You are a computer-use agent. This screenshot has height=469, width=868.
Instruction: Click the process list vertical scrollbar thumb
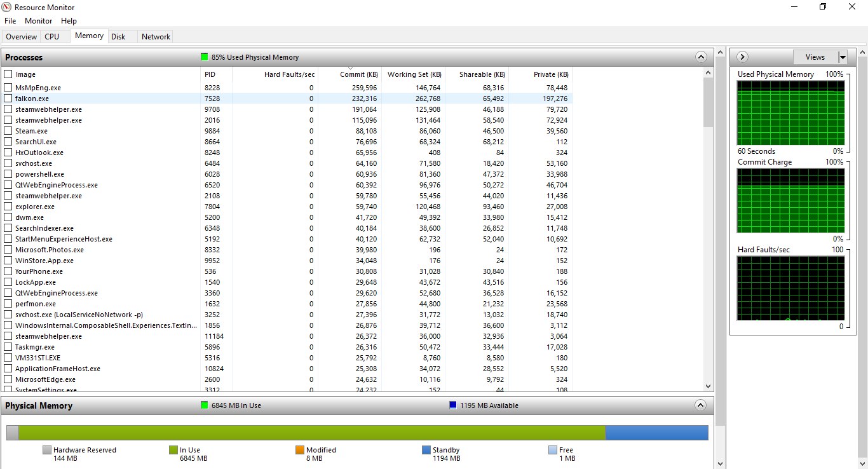(709, 102)
